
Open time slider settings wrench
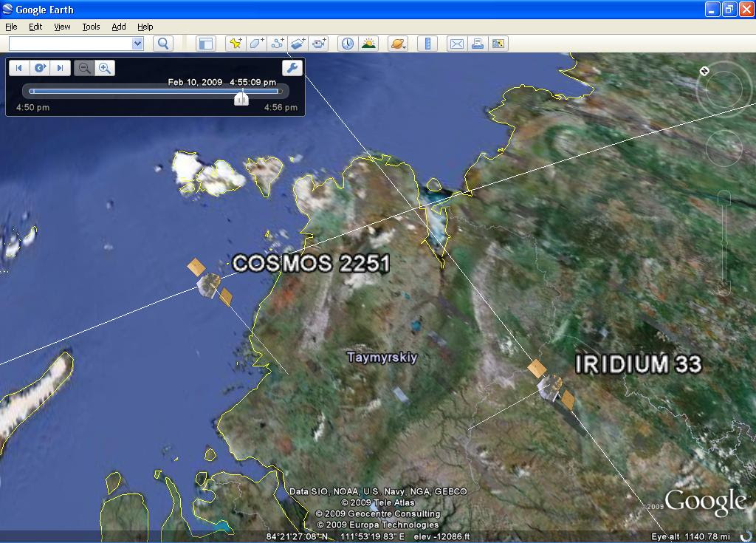tap(292, 68)
